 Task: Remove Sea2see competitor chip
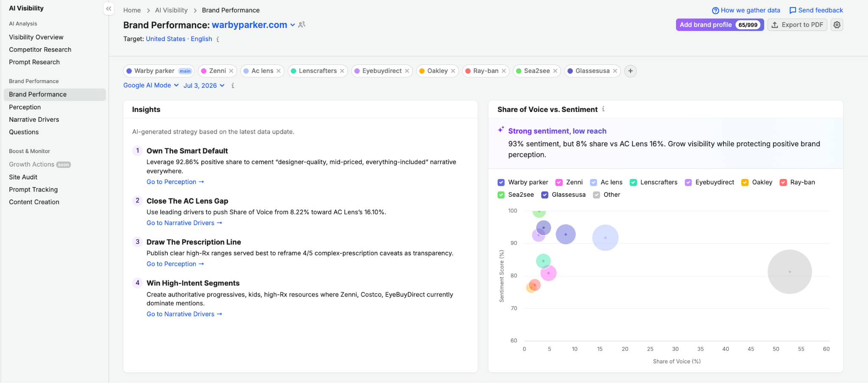coord(555,71)
